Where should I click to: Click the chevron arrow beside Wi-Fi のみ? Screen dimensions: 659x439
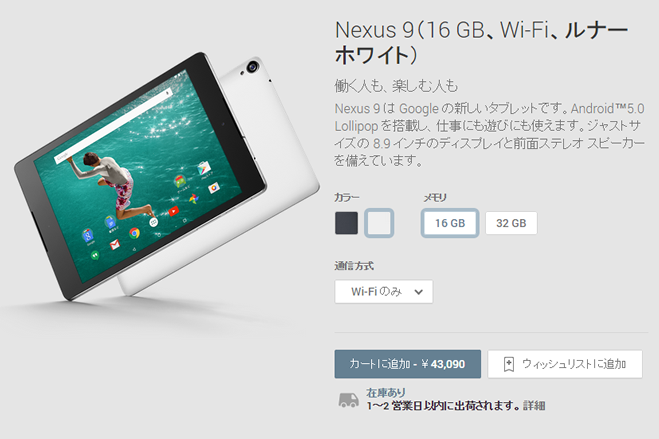pos(418,292)
